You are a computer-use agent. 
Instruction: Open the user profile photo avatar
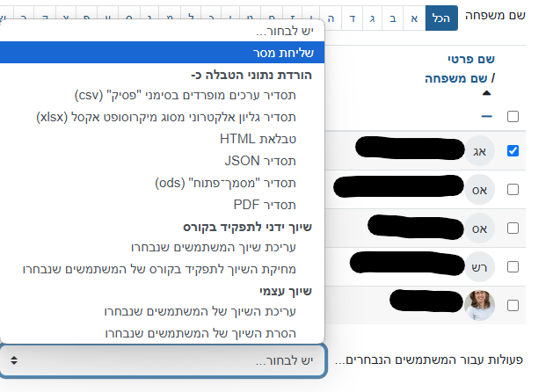(x=480, y=305)
